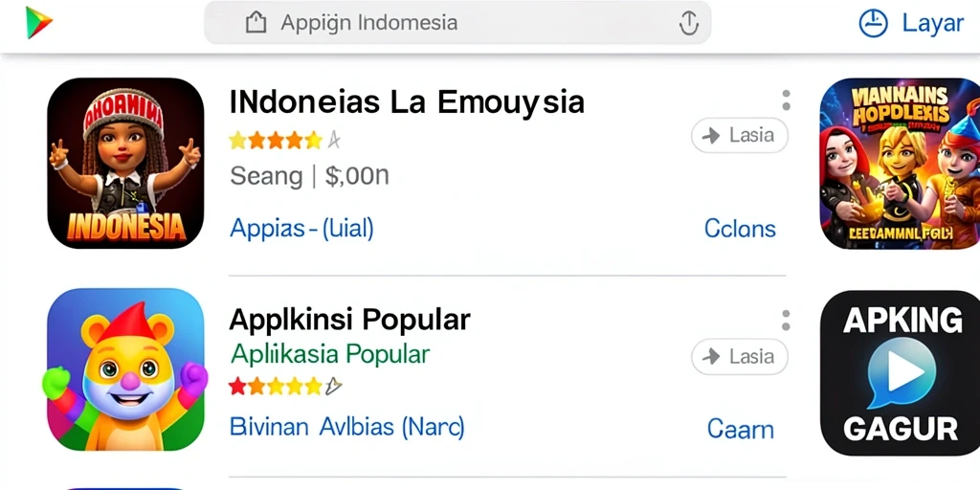The image size is (980, 490).
Task: Open more options for Applkinsi Popular
Action: (x=786, y=320)
